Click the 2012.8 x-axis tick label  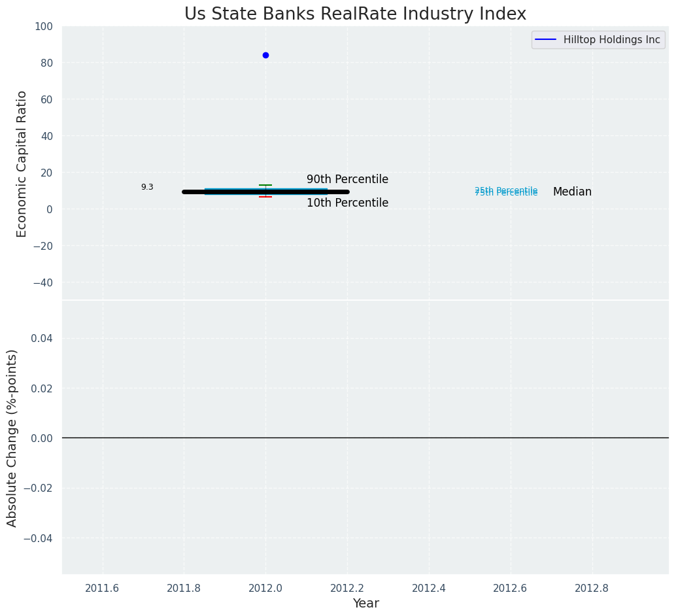coord(592,588)
